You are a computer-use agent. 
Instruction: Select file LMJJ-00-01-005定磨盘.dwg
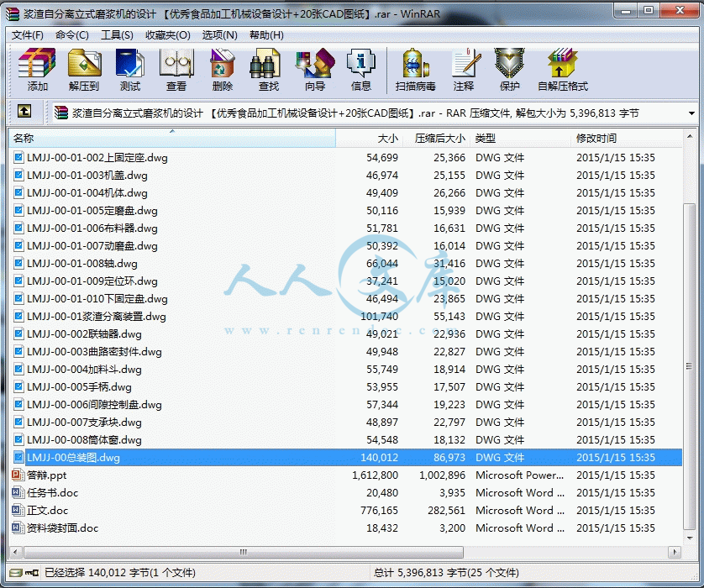click(92, 211)
